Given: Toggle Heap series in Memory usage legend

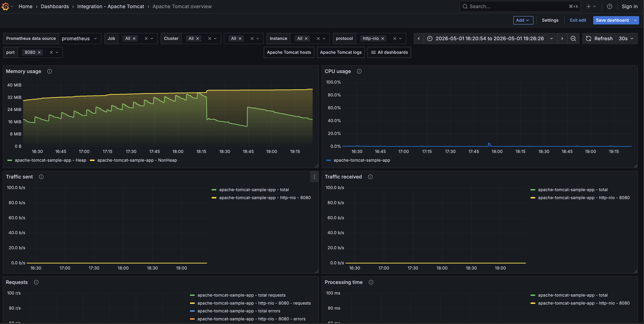Looking at the screenshot, I should point(50,160).
